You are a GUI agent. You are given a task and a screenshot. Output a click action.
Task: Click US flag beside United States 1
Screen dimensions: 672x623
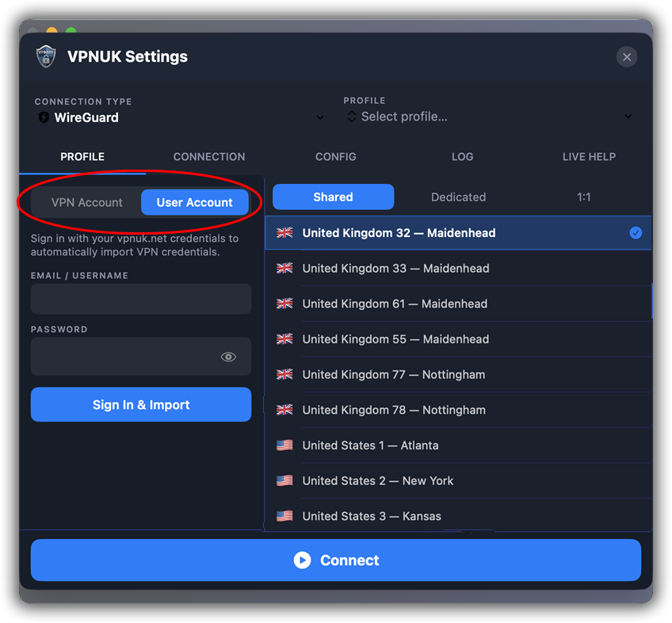click(x=284, y=445)
